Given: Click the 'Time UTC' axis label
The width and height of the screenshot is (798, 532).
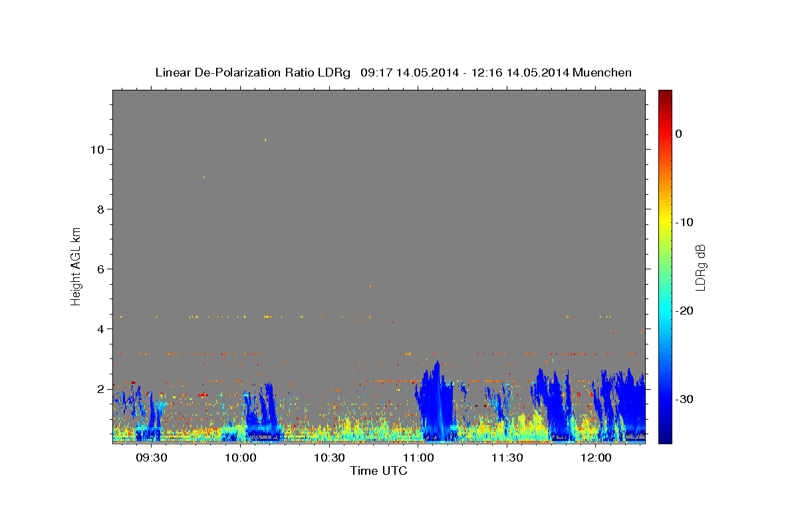Looking at the screenshot, I should pyautogui.click(x=378, y=471).
